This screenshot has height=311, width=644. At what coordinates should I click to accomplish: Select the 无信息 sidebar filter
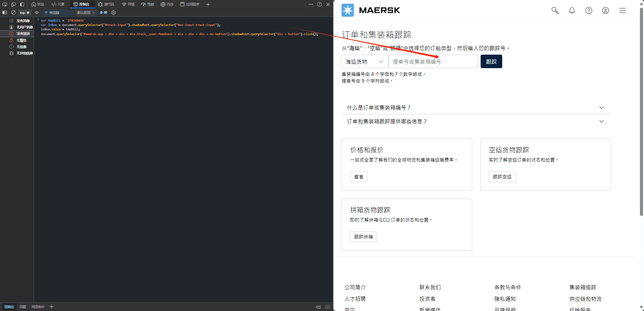click(17, 47)
